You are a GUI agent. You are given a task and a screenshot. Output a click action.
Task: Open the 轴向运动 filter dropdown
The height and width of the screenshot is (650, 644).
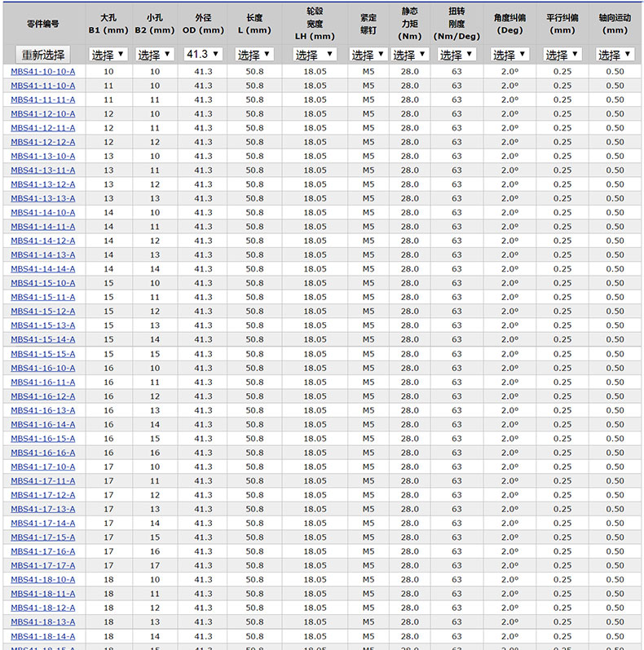tap(615, 55)
